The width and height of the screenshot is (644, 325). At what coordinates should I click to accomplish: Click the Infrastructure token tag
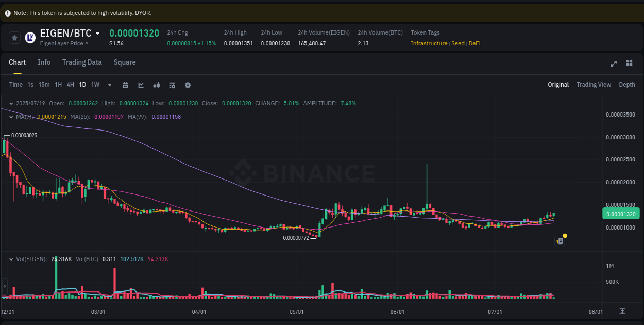tap(429, 43)
